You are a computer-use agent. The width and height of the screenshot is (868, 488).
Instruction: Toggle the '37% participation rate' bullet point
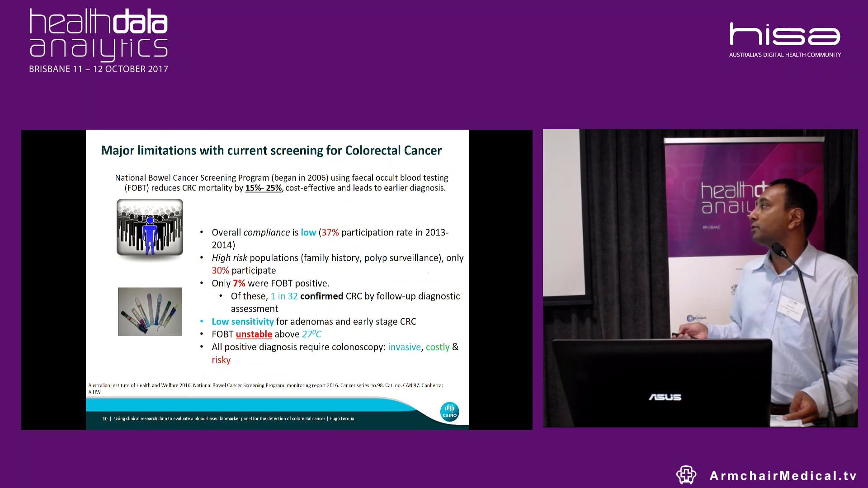(x=329, y=232)
